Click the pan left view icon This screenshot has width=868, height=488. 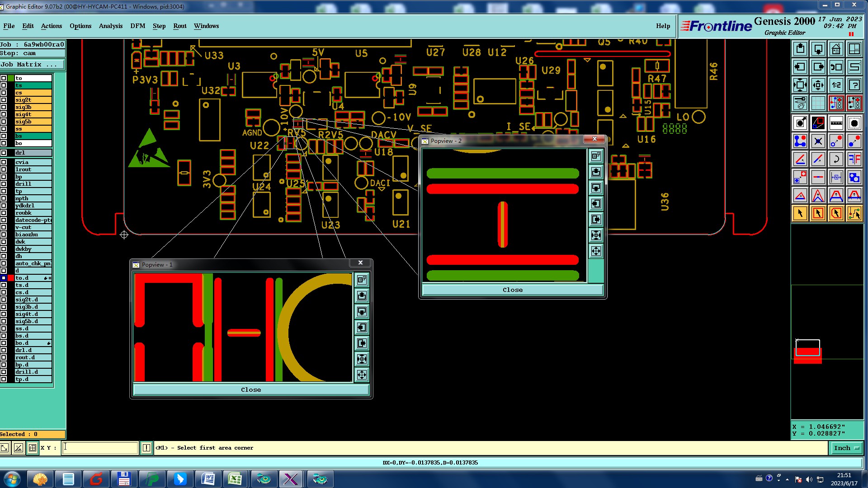click(800, 67)
